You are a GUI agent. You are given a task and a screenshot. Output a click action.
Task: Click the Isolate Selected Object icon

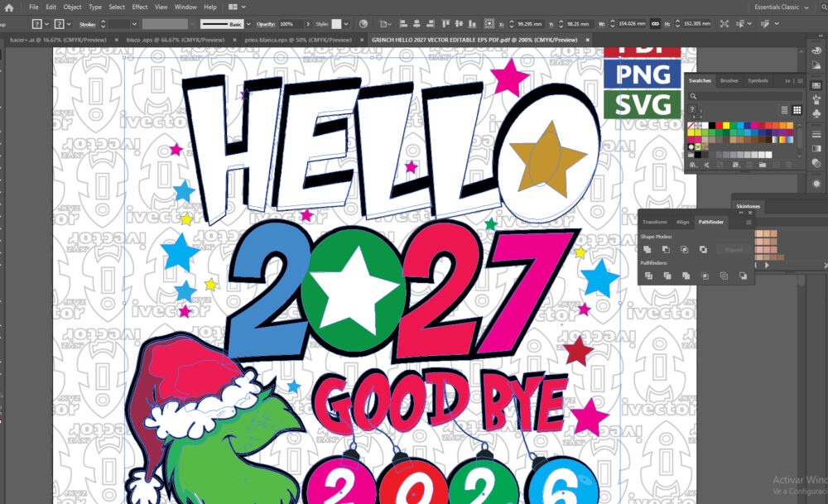pyautogui.click(x=724, y=24)
